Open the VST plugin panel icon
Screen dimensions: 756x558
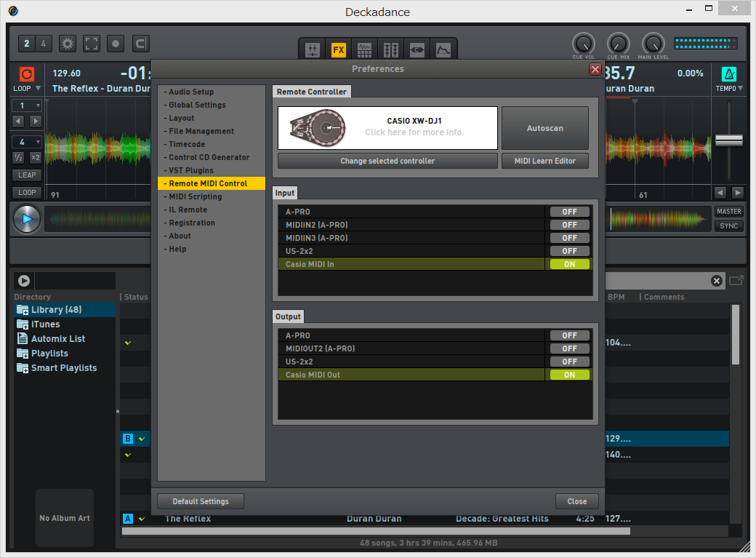click(417, 49)
